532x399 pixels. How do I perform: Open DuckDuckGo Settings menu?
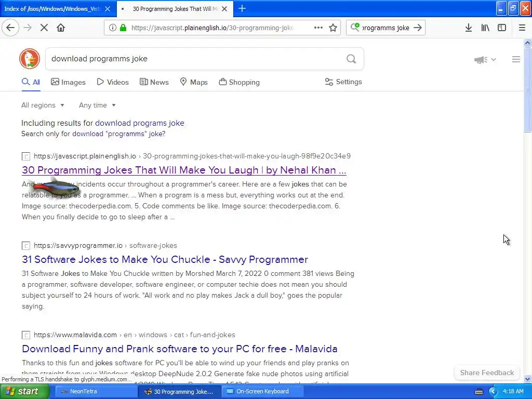coord(343,82)
